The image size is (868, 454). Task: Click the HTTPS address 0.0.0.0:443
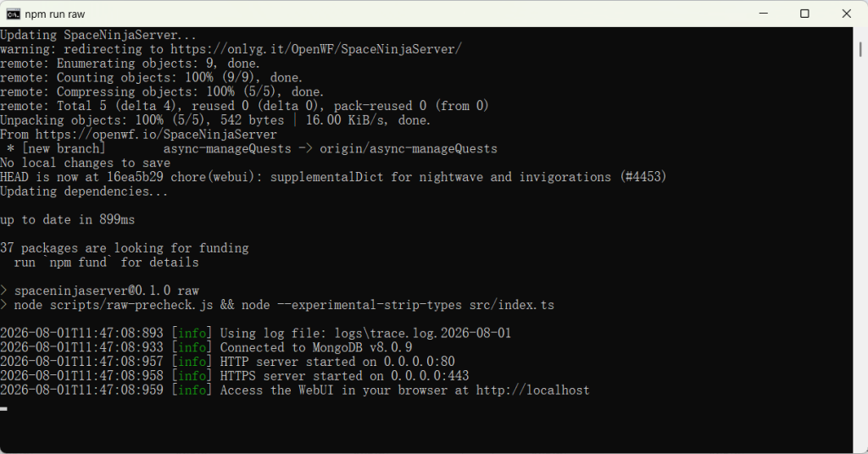(x=430, y=376)
